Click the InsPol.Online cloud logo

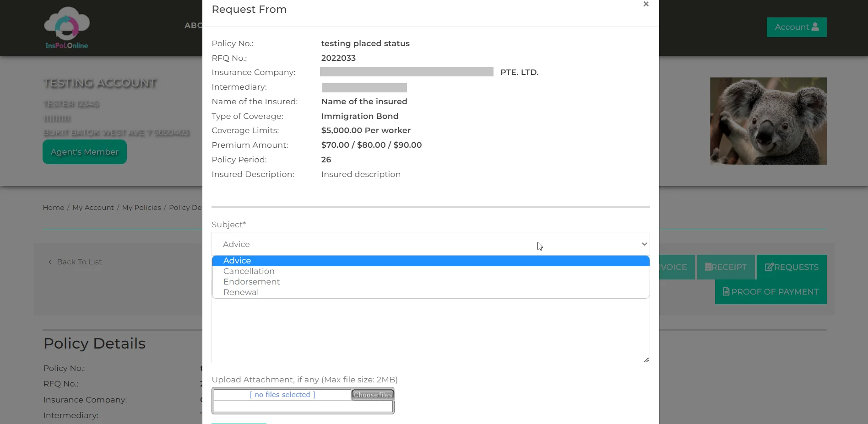coord(67,28)
